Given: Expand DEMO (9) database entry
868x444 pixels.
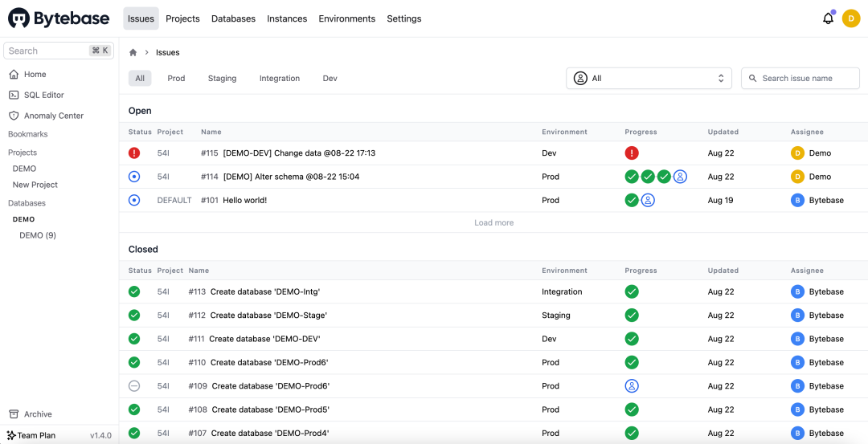Looking at the screenshot, I should pos(38,235).
